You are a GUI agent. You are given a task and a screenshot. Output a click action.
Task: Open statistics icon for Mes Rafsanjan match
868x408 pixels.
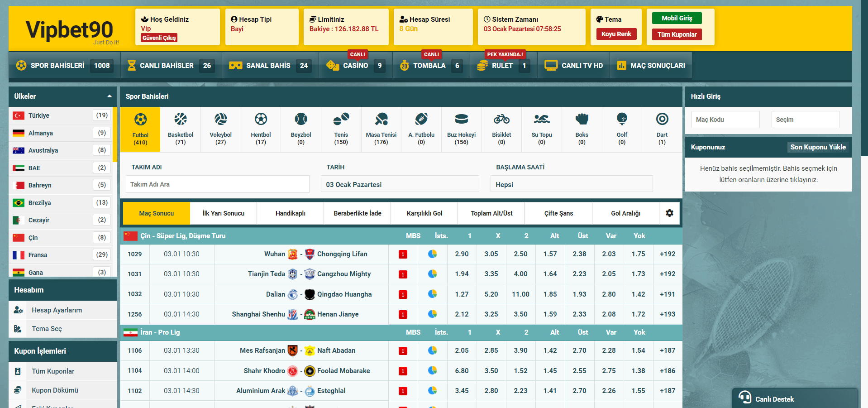433,350
